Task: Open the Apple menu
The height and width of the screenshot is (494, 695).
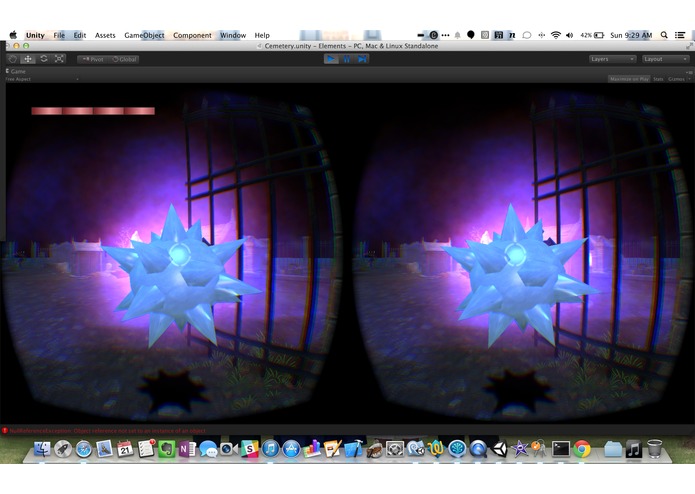Action: click(x=13, y=35)
